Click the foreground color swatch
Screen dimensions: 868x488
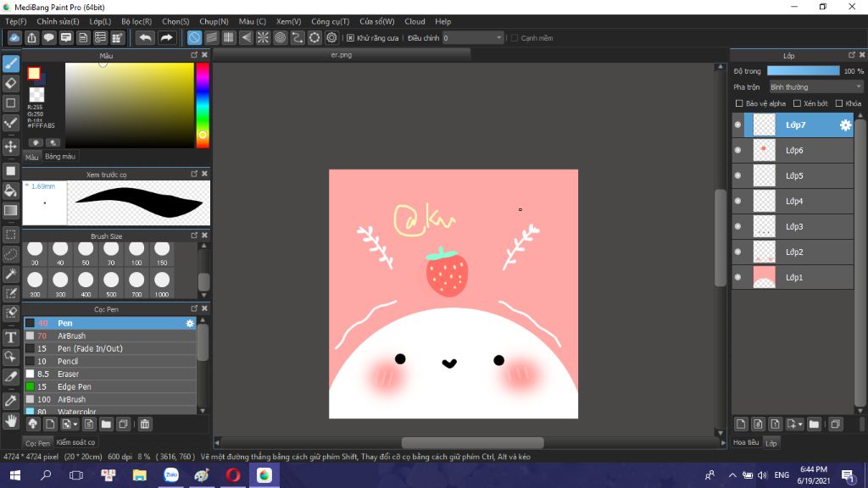pos(34,73)
